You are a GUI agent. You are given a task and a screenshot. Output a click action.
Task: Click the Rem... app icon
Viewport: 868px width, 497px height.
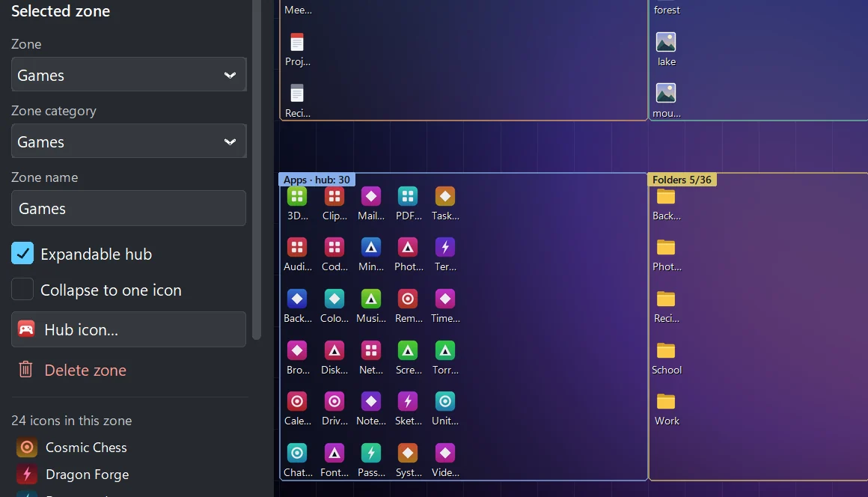[408, 299]
